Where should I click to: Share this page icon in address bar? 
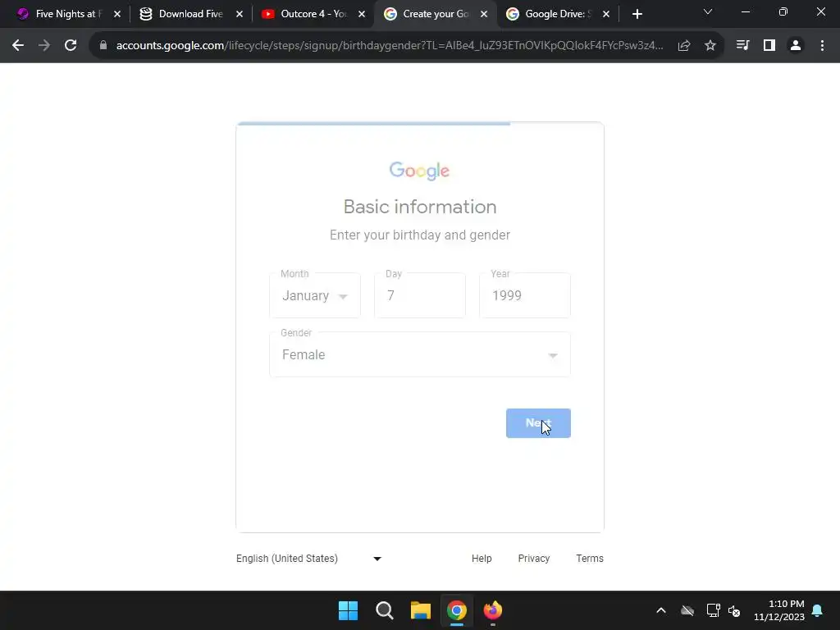point(684,46)
